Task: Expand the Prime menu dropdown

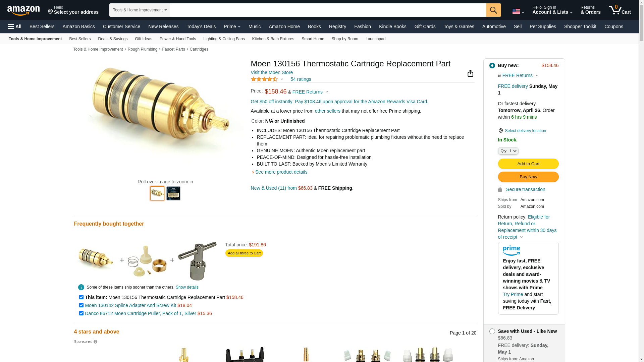Action: (232, 26)
